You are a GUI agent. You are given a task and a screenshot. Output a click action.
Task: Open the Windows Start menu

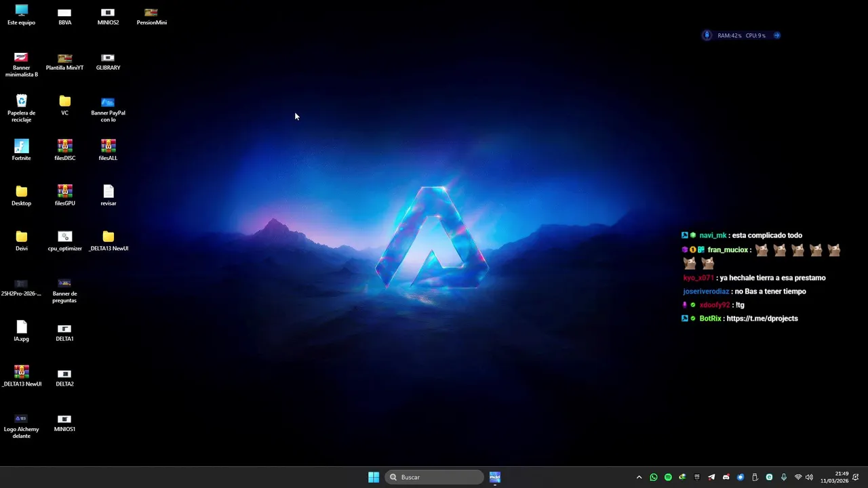click(374, 477)
